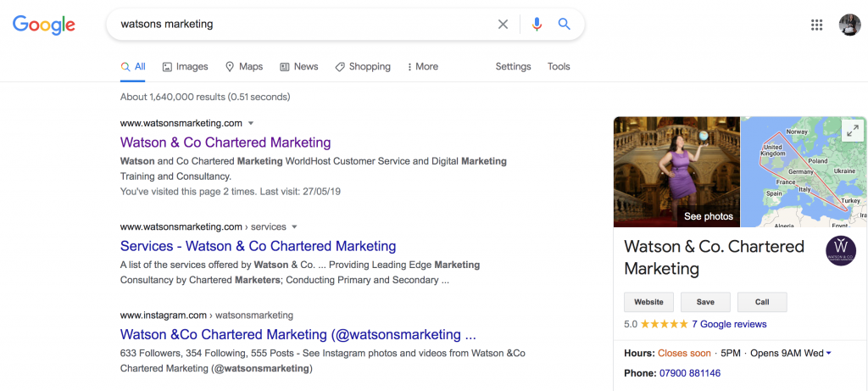Click the phone number 07900 881146
This screenshot has height=391, width=868.
(x=690, y=373)
